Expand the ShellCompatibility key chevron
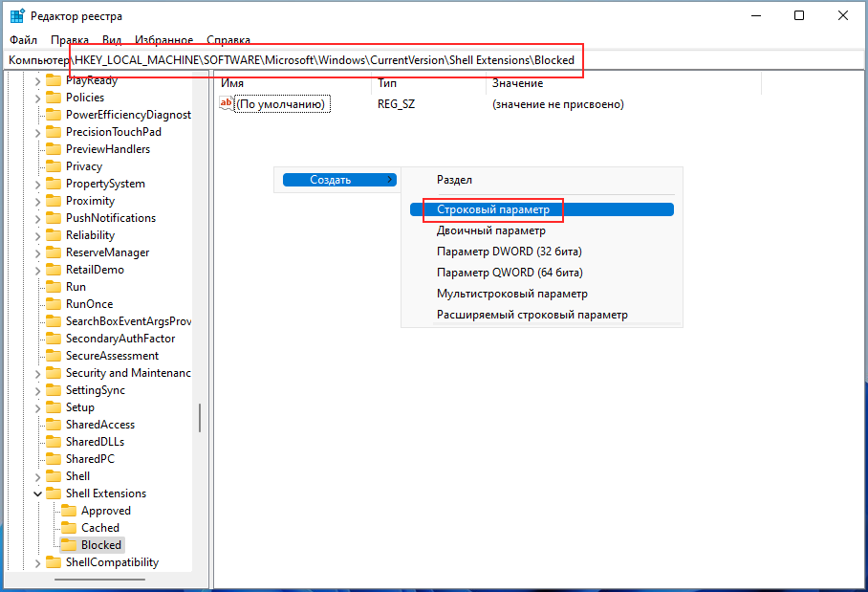The height and width of the screenshot is (592, 868). pyautogui.click(x=37, y=562)
